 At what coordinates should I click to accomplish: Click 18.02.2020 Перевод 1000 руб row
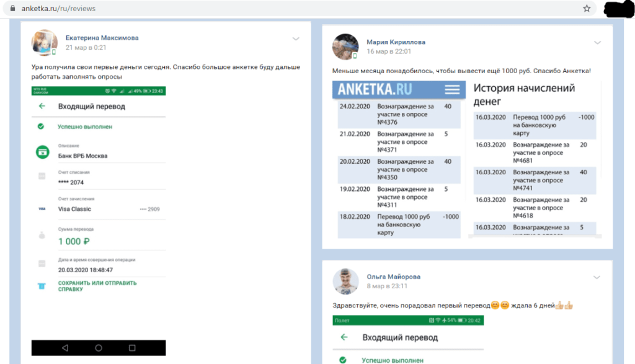(399, 224)
